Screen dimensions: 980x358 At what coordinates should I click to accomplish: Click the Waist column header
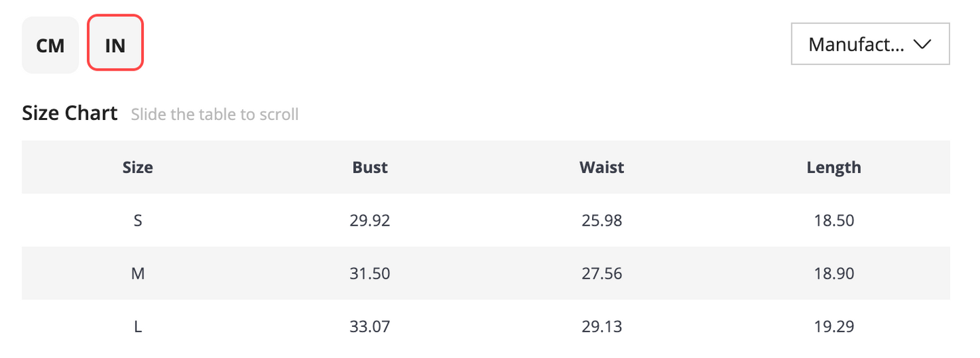(x=602, y=167)
